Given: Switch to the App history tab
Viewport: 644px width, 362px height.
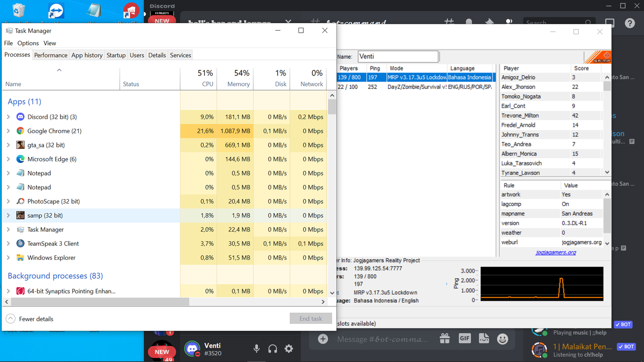Looking at the screenshot, I should click(x=87, y=55).
